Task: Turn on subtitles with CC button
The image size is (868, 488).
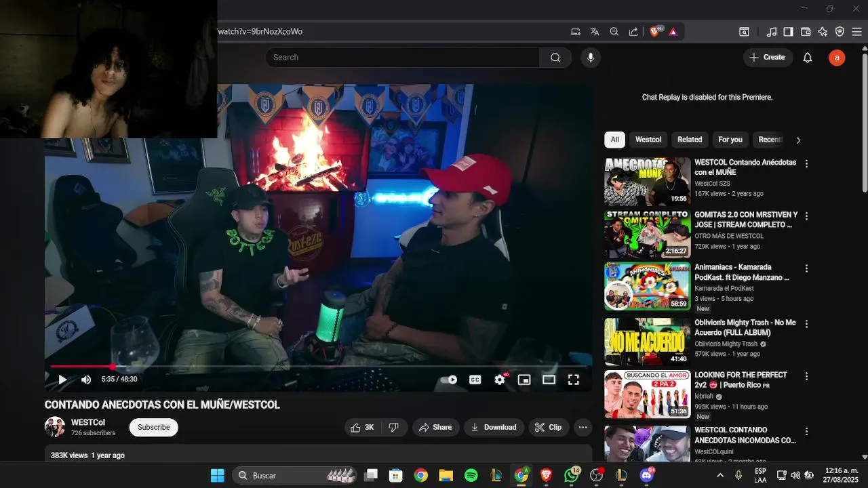Action: [475, 380]
